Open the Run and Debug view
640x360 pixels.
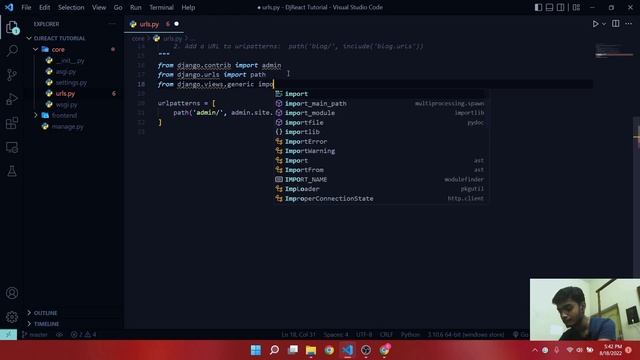coord(12,99)
